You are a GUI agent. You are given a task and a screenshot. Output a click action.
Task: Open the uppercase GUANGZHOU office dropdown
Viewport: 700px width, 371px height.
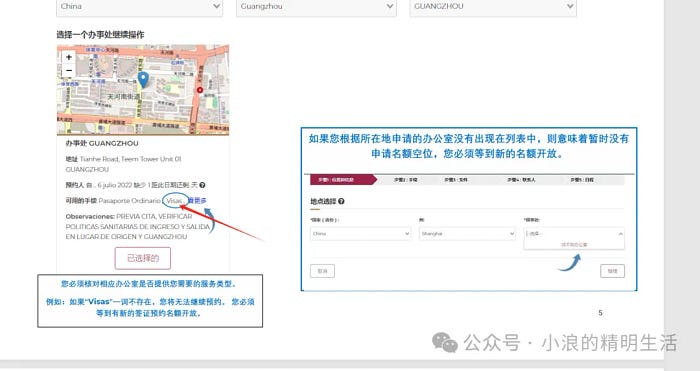coord(493,7)
